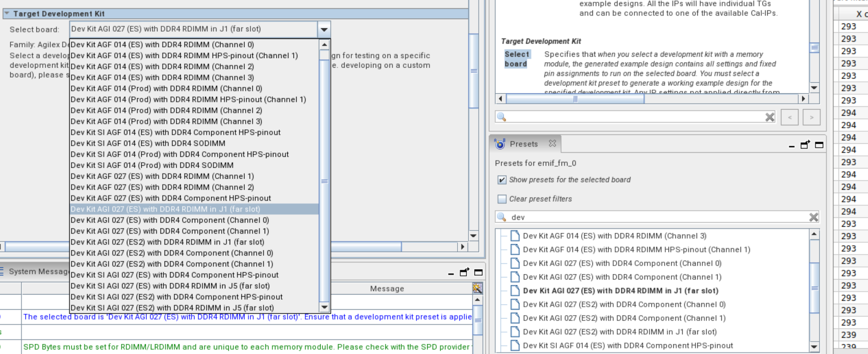Image resolution: width=868 pixels, height=354 pixels.
Task: Restore the Presets panel view
Action: point(805,145)
